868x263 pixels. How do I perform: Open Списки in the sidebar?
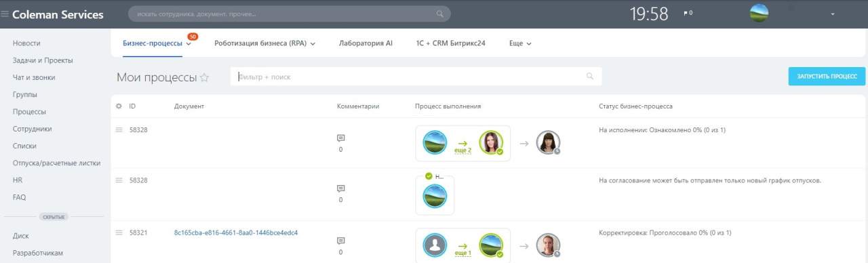pos(25,146)
